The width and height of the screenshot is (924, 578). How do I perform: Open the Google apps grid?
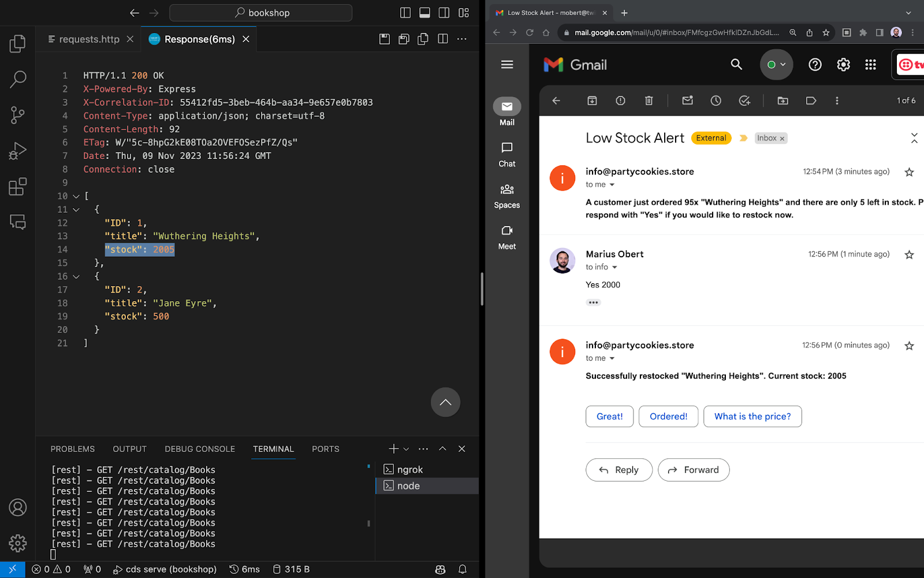[871, 65]
